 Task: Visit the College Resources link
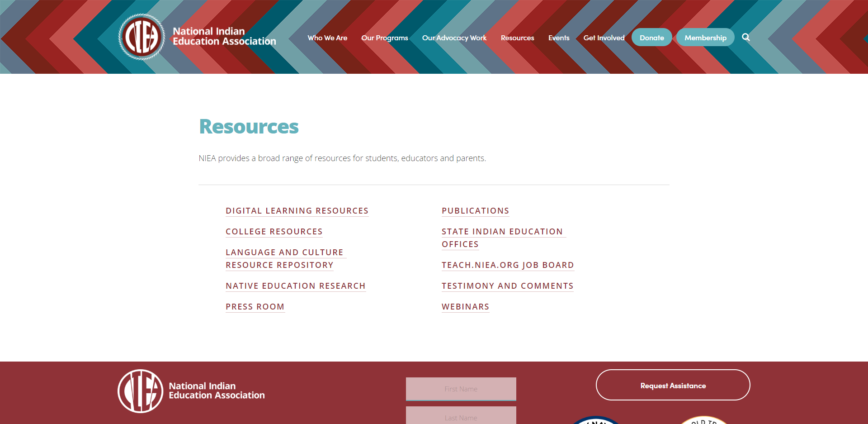(x=274, y=232)
